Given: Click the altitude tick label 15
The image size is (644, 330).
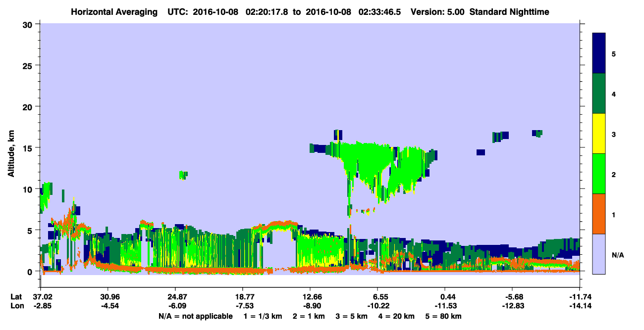Looking at the screenshot, I should click(28, 148).
